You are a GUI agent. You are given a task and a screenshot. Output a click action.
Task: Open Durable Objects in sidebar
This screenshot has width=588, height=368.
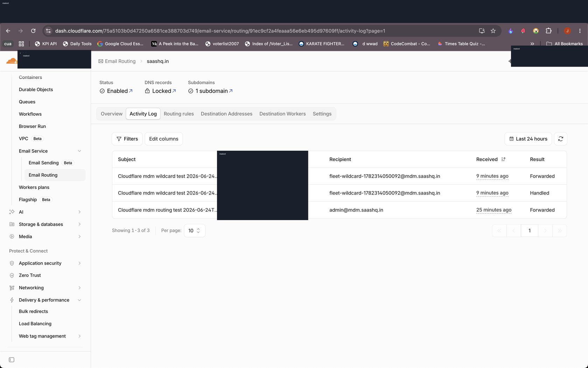point(36,90)
